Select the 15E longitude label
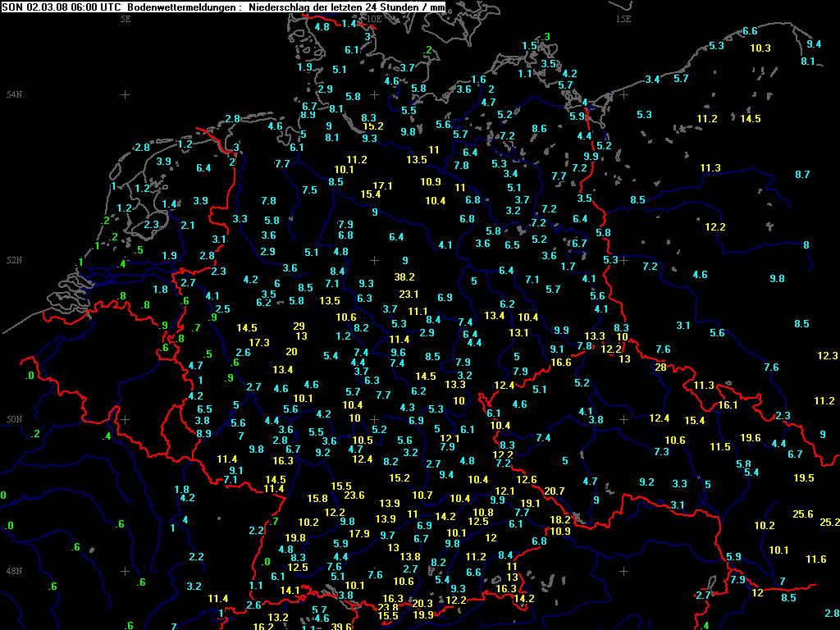This screenshot has height=630, width=840. tap(624, 18)
